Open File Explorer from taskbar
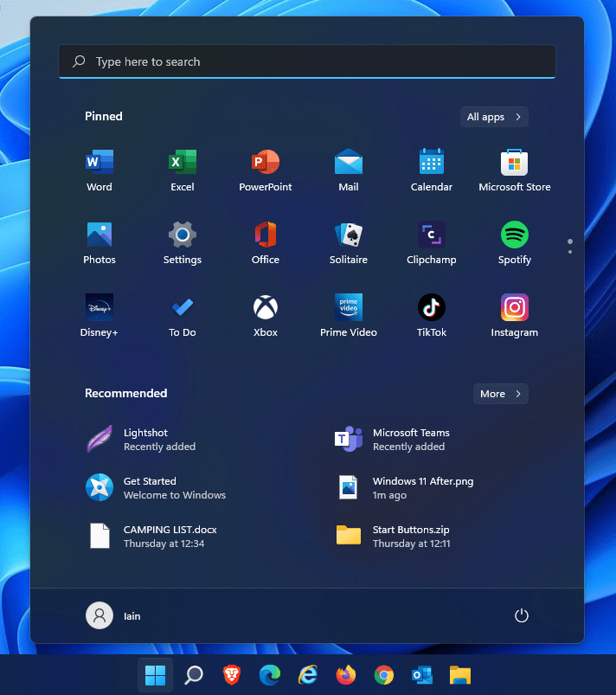 (x=460, y=675)
